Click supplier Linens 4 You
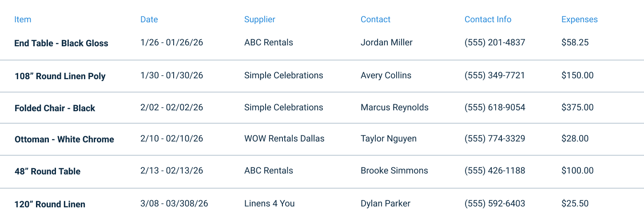 coord(269,203)
